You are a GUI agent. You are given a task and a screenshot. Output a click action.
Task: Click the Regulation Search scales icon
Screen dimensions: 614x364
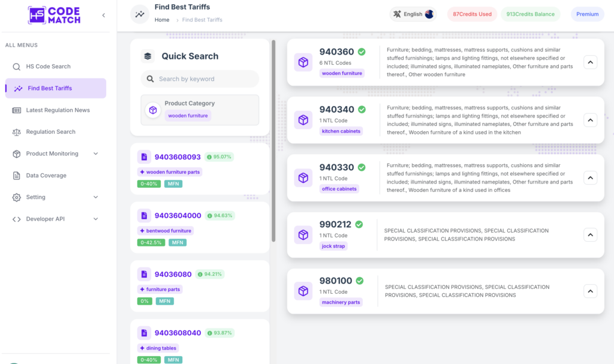pyautogui.click(x=16, y=132)
